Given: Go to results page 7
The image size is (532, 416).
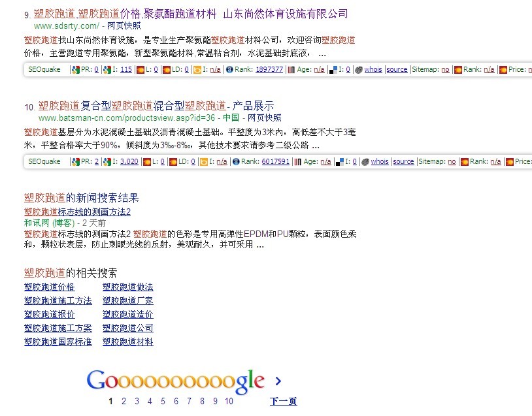Looking at the screenshot, I should coord(189,402).
